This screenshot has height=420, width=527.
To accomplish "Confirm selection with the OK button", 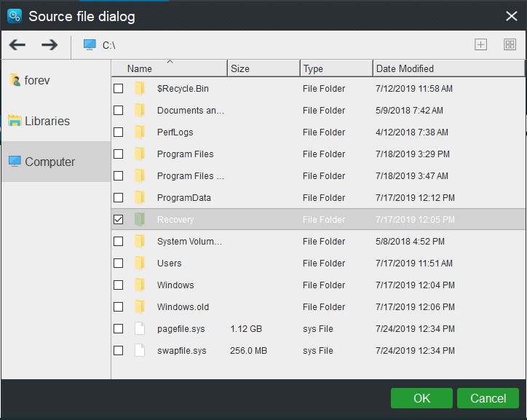I will (x=421, y=398).
